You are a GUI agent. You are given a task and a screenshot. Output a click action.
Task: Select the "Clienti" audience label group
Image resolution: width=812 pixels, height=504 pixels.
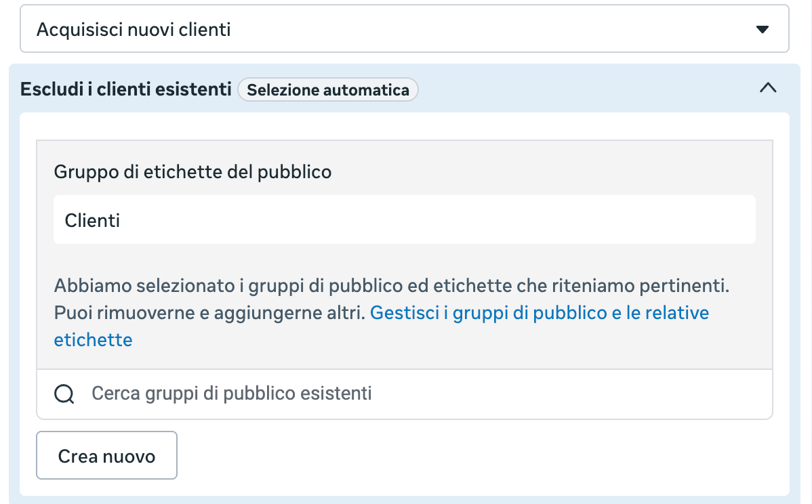tap(405, 220)
